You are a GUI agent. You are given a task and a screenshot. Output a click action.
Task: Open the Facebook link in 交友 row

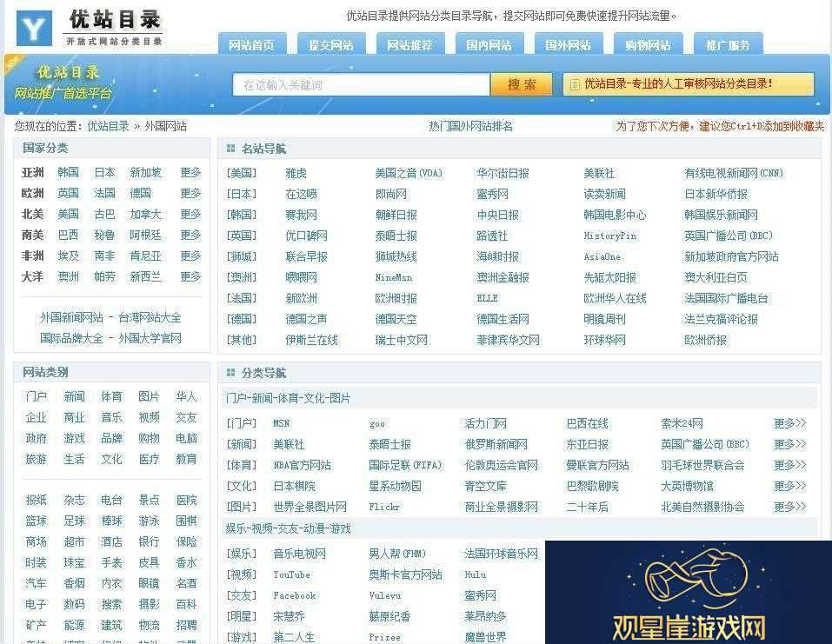(x=294, y=595)
